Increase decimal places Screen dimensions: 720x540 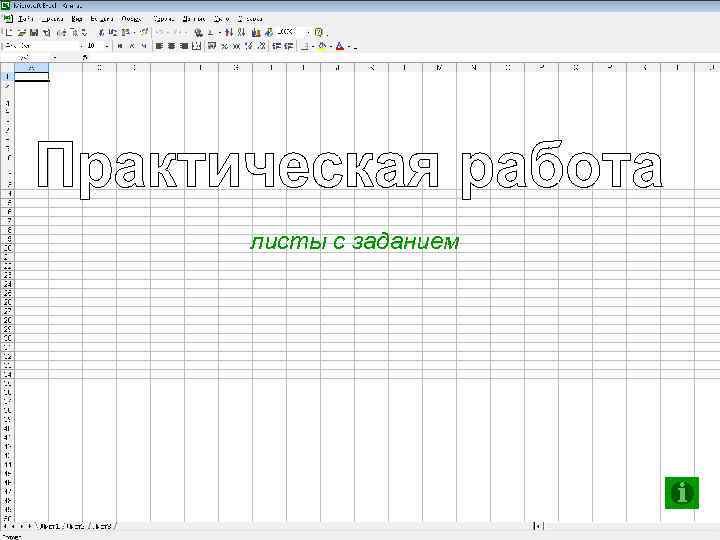[x=248, y=46]
